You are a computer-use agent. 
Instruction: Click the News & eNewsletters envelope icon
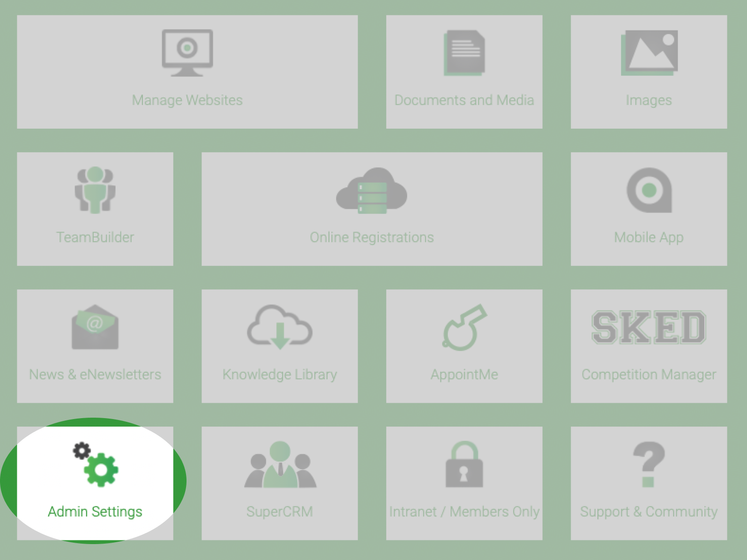(95, 327)
